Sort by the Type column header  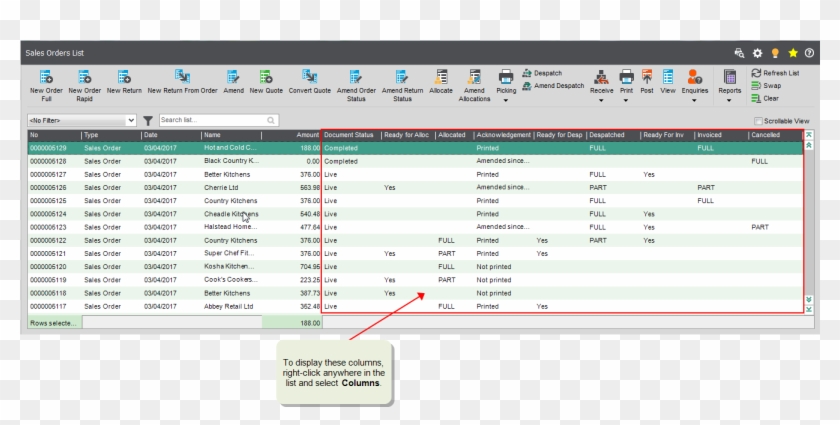pos(111,135)
